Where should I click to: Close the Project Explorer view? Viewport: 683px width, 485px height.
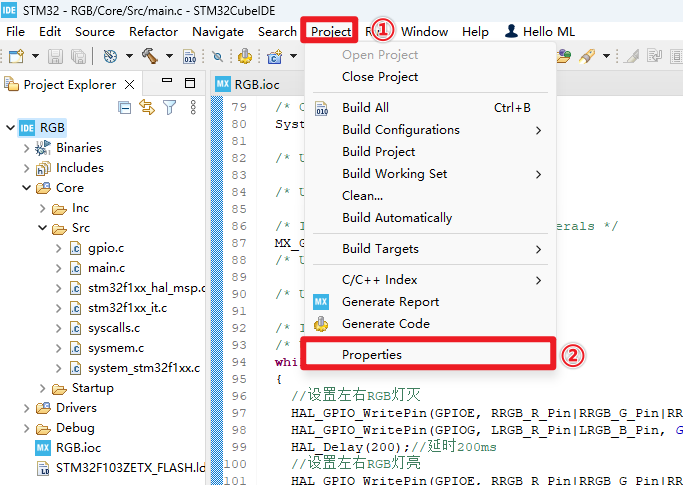(129, 85)
